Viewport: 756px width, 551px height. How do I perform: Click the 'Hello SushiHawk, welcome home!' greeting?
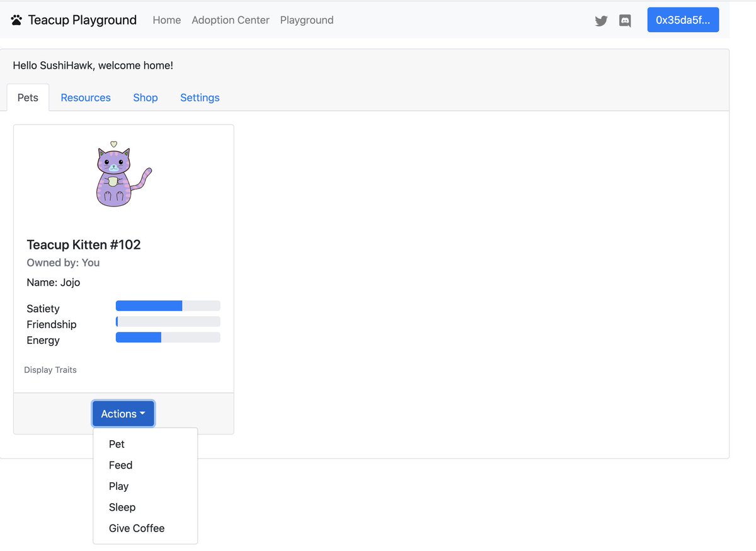(x=93, y=65)
